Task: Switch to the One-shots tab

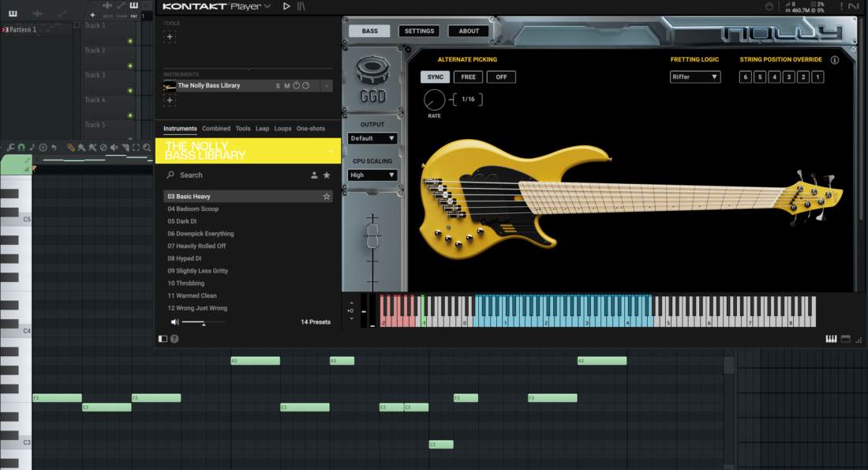Action: click(311, 129)
